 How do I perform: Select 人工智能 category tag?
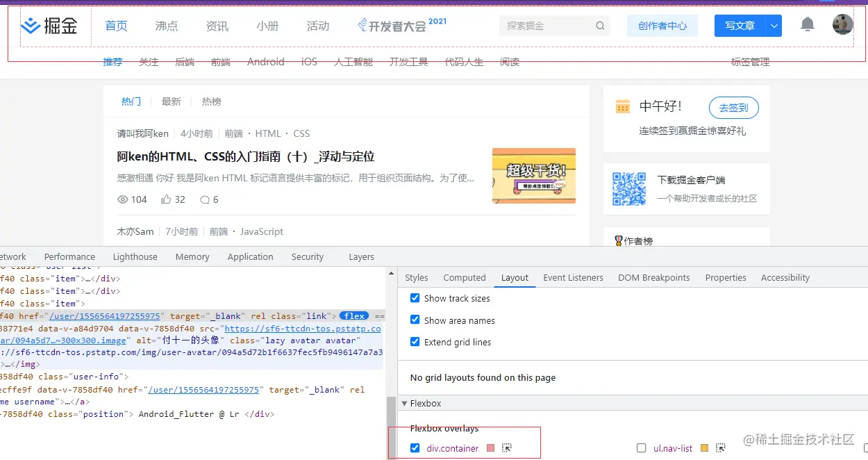coord(353,62)
